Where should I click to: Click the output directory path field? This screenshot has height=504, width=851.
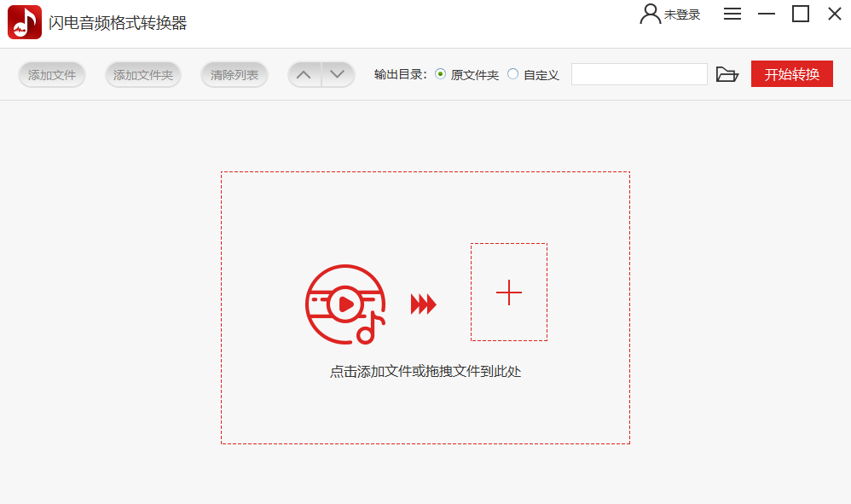(x=640, y=74)
